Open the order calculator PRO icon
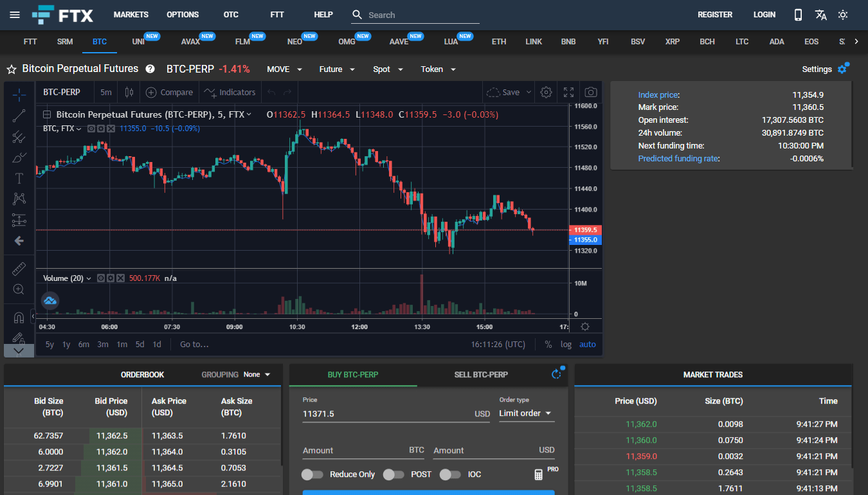868x495 pixels. tap(539, 474)
